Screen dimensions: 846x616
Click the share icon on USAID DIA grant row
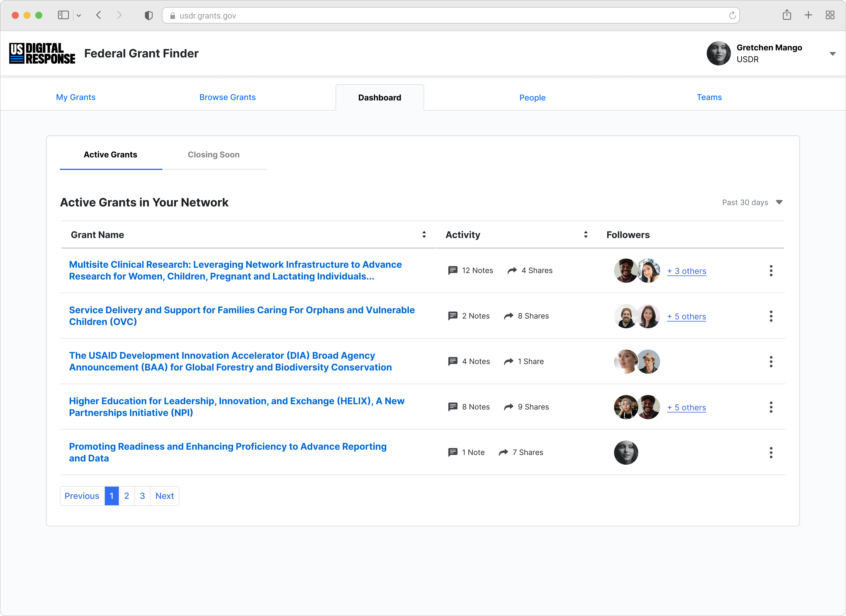pos(509,361)
